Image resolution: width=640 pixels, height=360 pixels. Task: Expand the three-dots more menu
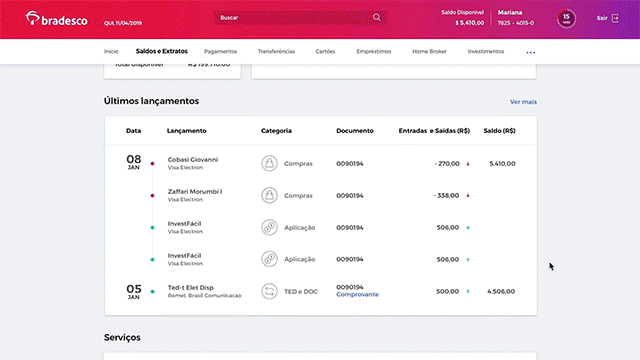pos(531,52)
